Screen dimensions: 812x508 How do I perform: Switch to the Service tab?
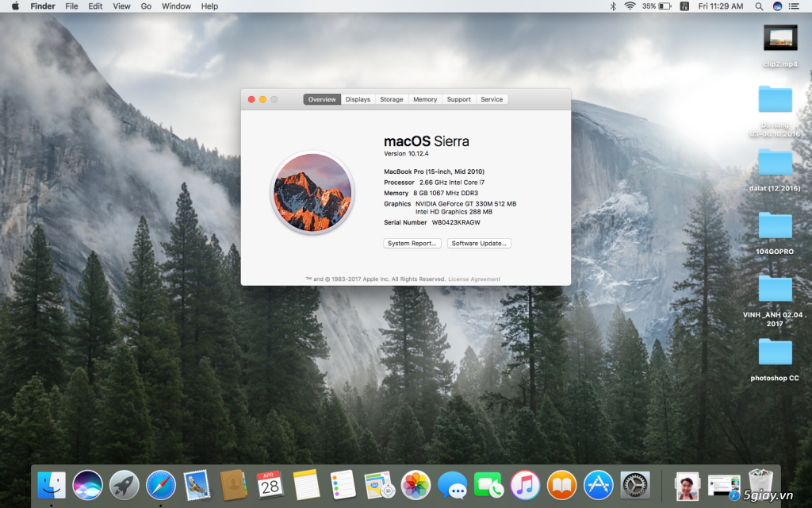[492, 99]
